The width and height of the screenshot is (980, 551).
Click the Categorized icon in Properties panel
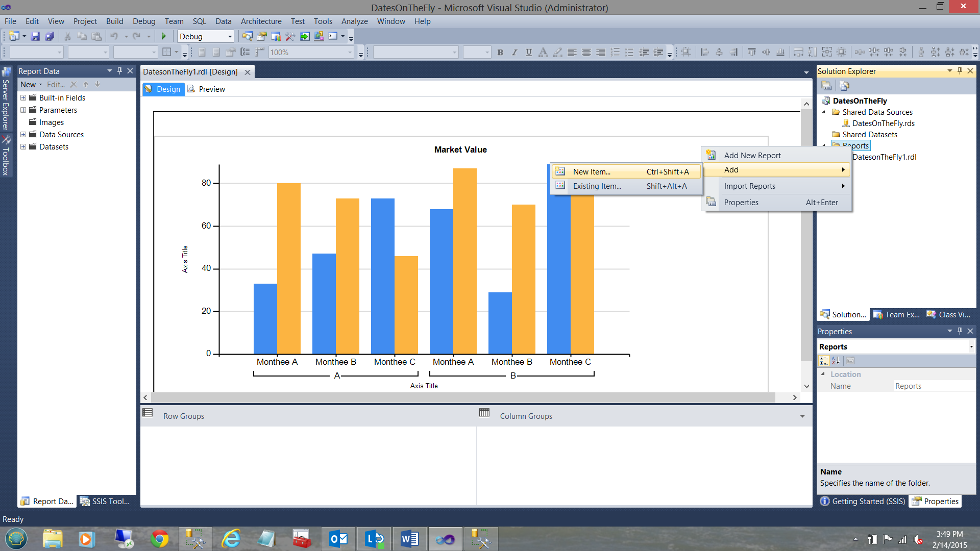click(824, 361)
